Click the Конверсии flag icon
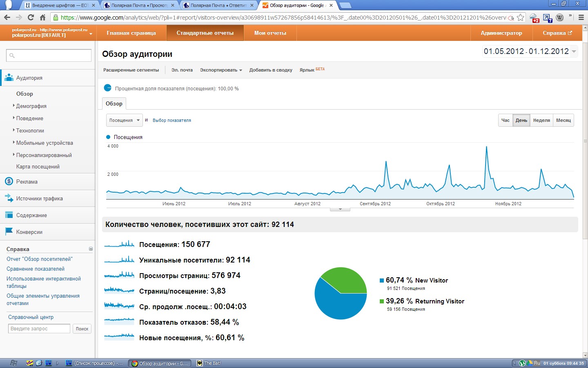The height and width of the screenshot is (368, 588). click(9, 232)
